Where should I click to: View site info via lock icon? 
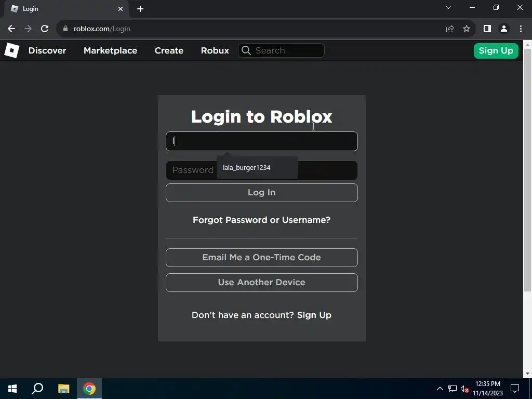click(65, 29)
